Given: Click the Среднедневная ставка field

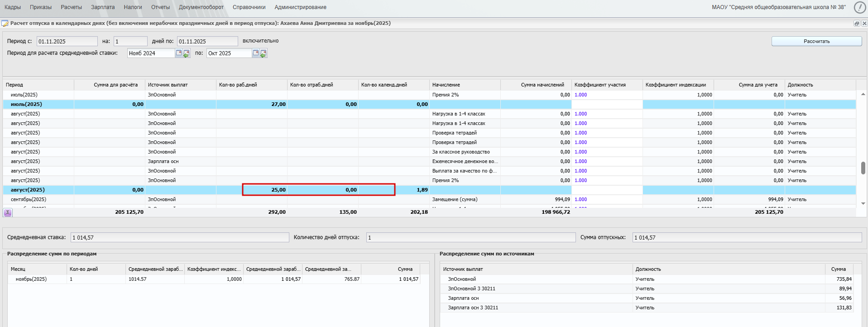Looking at the screenshot, I should point(179,237).
